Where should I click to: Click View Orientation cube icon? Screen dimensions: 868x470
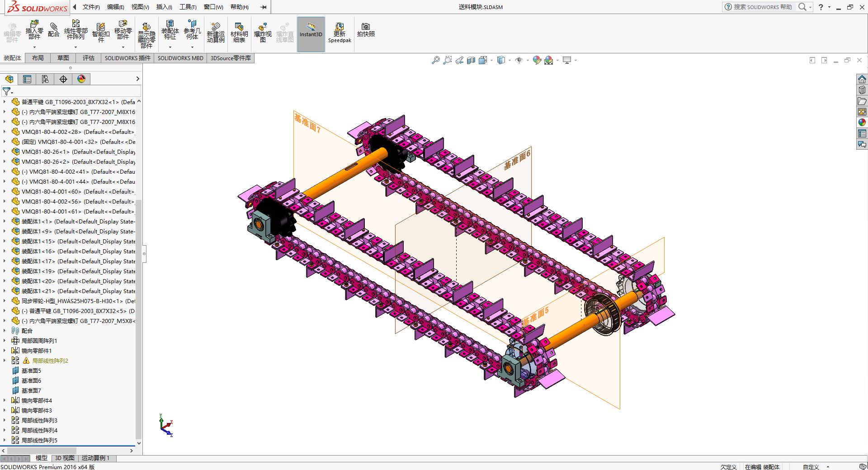pos(483,60)
